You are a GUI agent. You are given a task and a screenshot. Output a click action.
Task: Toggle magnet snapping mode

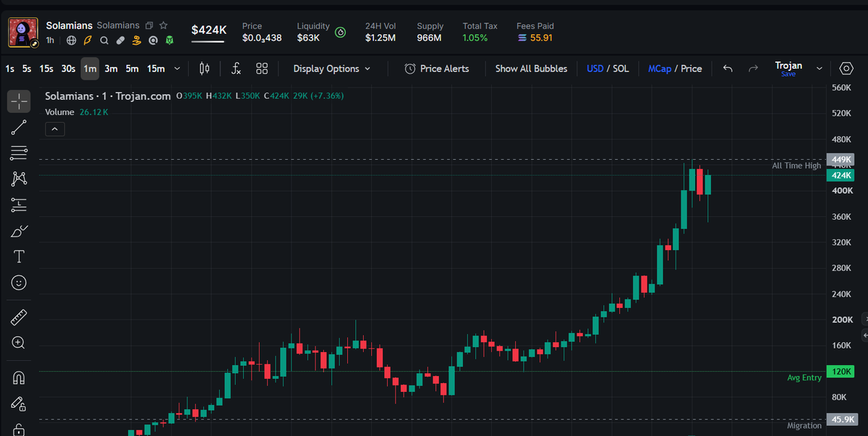tap(19, 377)
